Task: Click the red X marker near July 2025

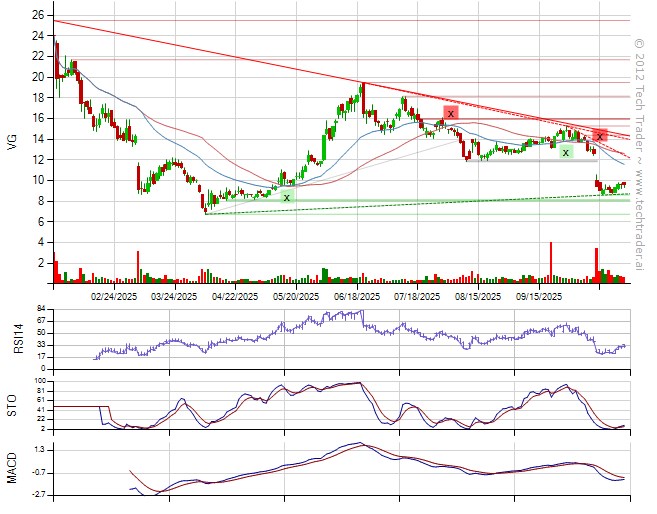Action: pyautogui.click(x=451, y=113)
